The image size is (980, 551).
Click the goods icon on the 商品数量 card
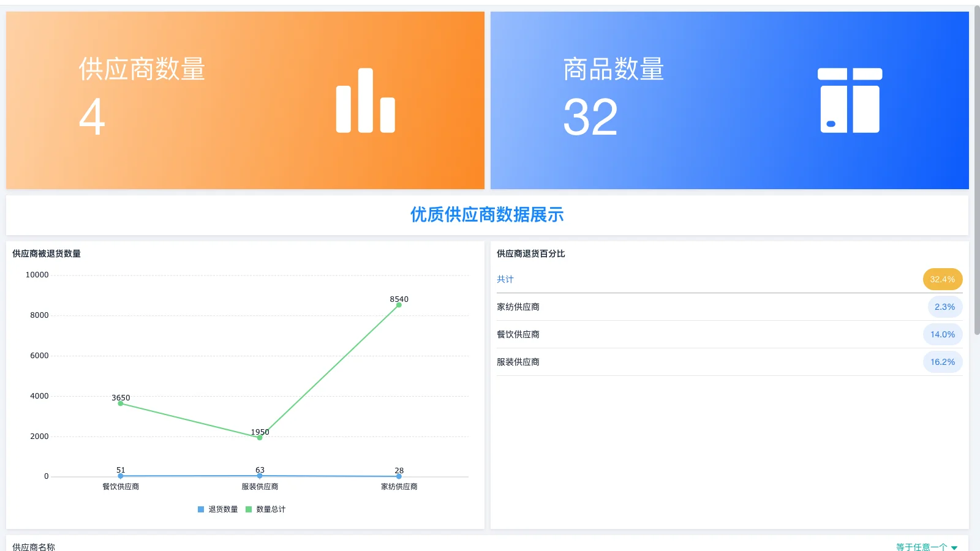(x=850, y=100)
